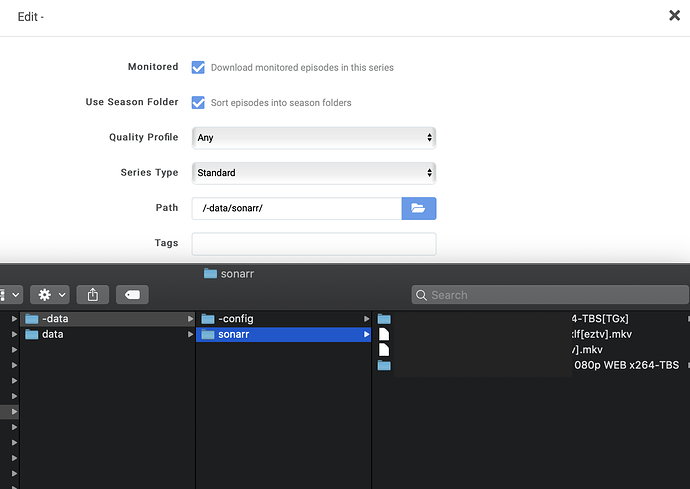Screen dimensions: 690x489
Task: Click the Tags input field
Action: (313, 244)
